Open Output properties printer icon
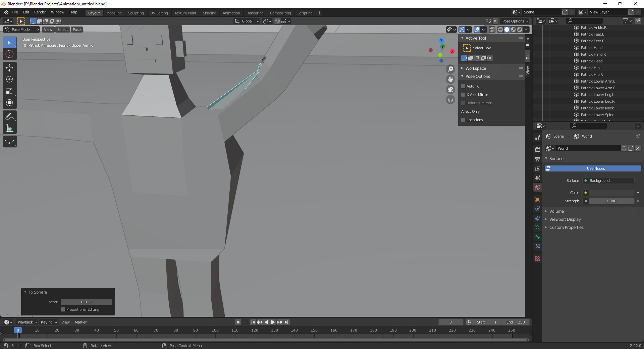644x349 pixels. [x=538, y=159]
